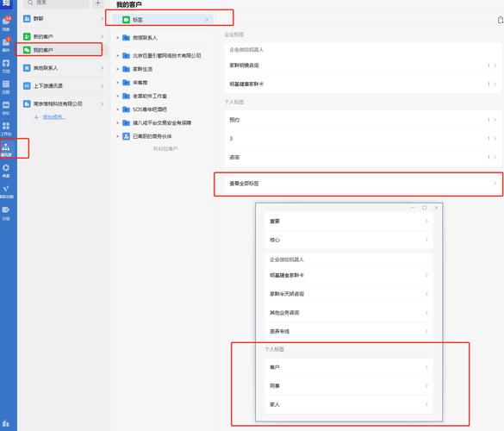Click the search field at top
504x431 pixels.
(57, 3)
